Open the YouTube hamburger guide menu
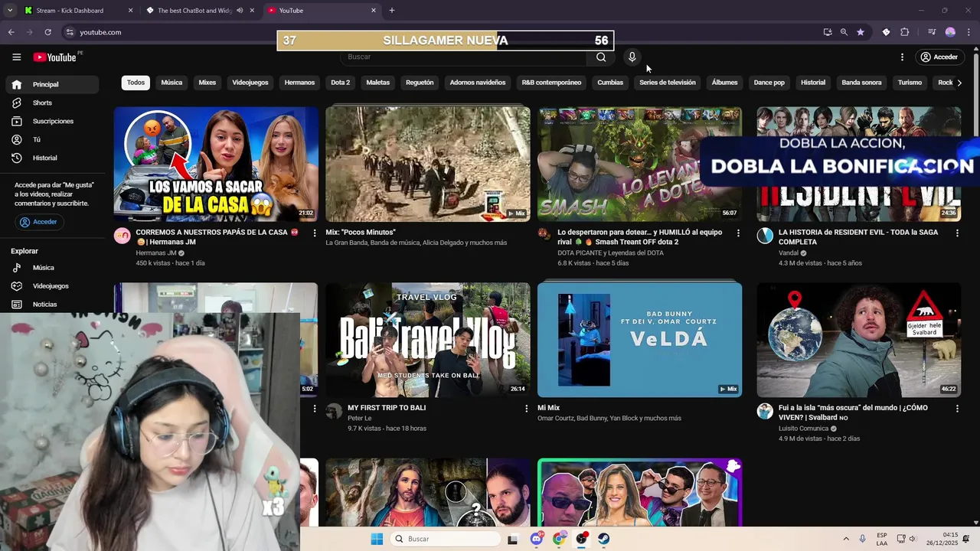Screen dimensions: 980x551 click(x=16, y=57)
